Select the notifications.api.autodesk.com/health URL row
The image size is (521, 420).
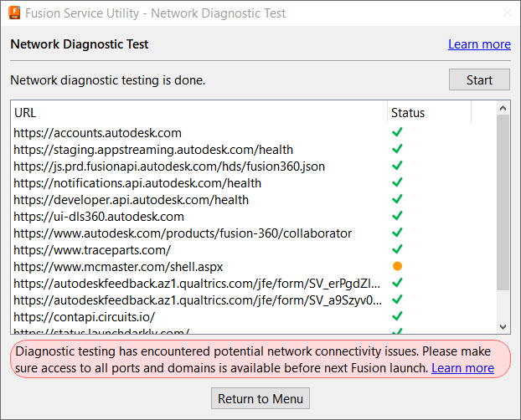pyautogui.click(x=137, y=183)
